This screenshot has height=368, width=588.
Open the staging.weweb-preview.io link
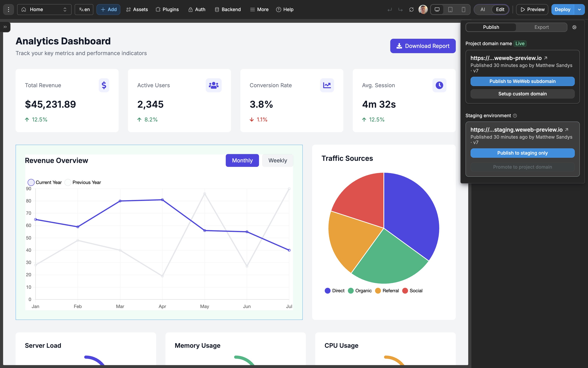(517, 130)
